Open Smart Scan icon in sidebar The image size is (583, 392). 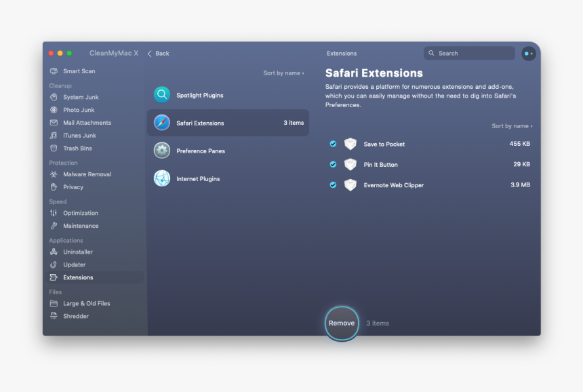click(54, 71)
